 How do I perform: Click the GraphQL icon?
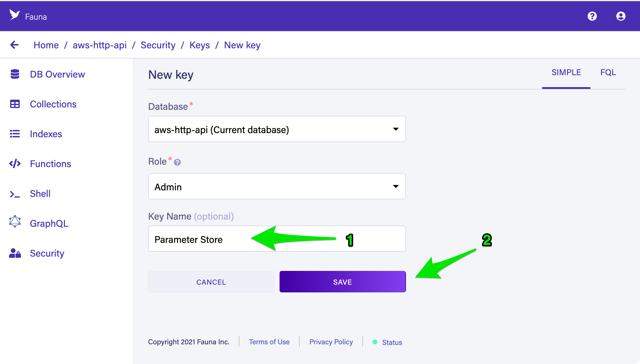click(x=15, y=223)
